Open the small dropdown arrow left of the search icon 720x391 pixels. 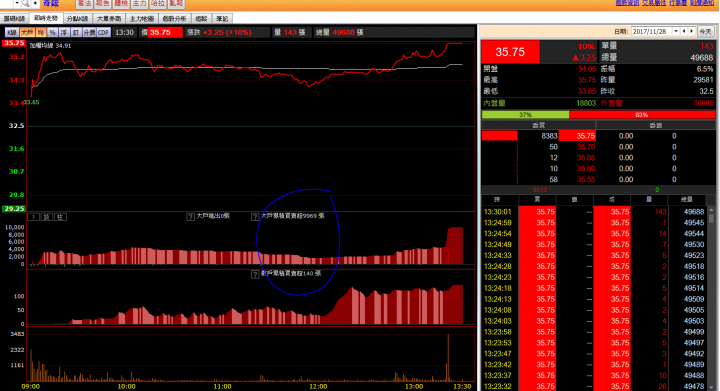[17, 3]
